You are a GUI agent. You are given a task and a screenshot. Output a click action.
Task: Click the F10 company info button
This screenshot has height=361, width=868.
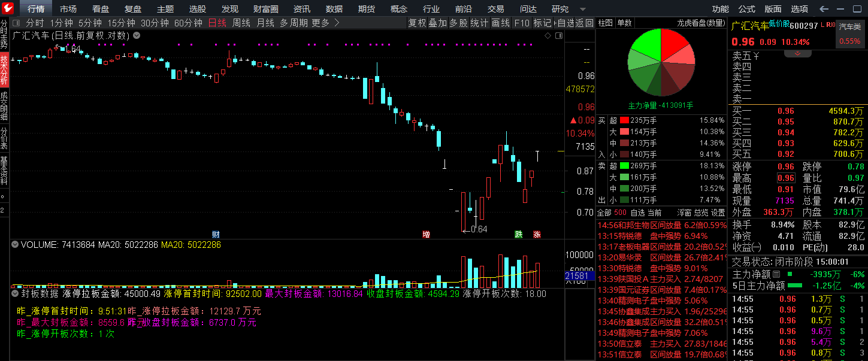point(522,23)
